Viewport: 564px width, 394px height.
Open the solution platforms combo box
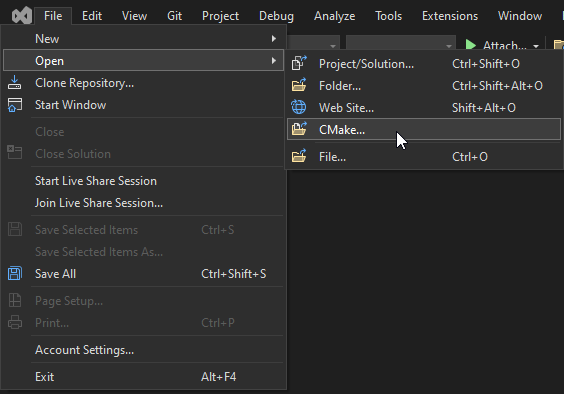click(401, 42)
